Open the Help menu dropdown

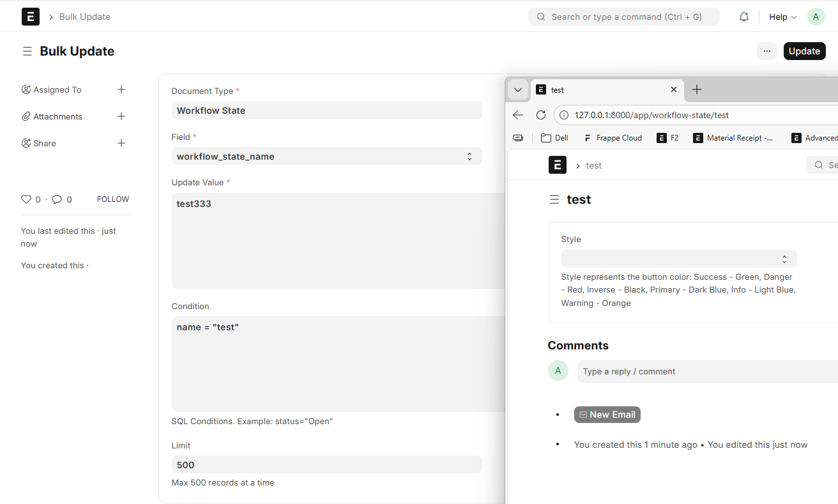tap(782, 17)
